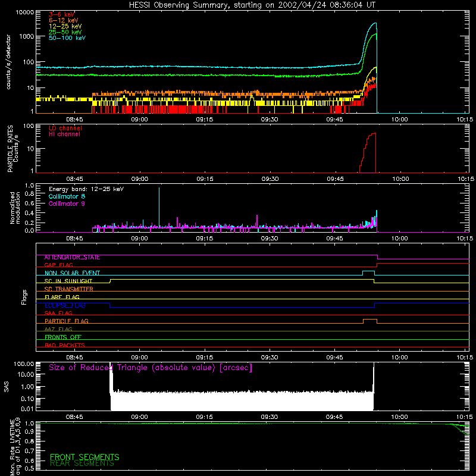The height and width of the screenshot is (476, 476).
Task: Click the 100.00 value on SAS axis
Action: pyautogui.click(x=24, y=364)
